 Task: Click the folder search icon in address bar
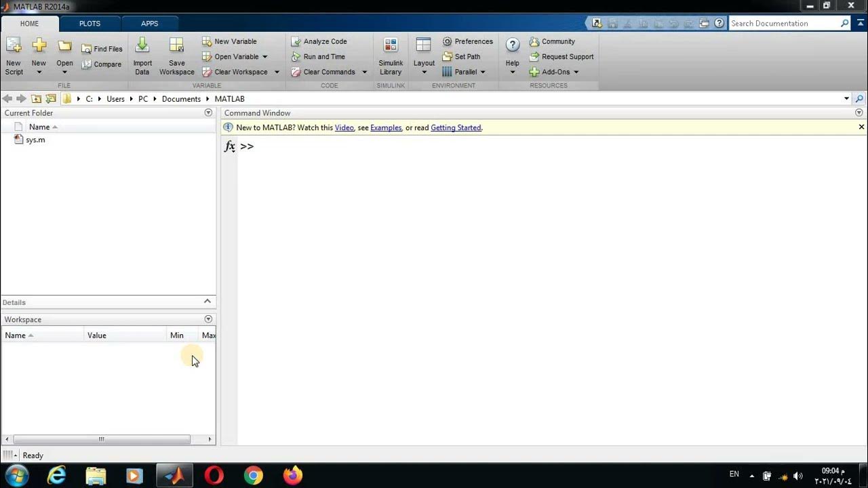pyautogui.click(x=859, y=99)
